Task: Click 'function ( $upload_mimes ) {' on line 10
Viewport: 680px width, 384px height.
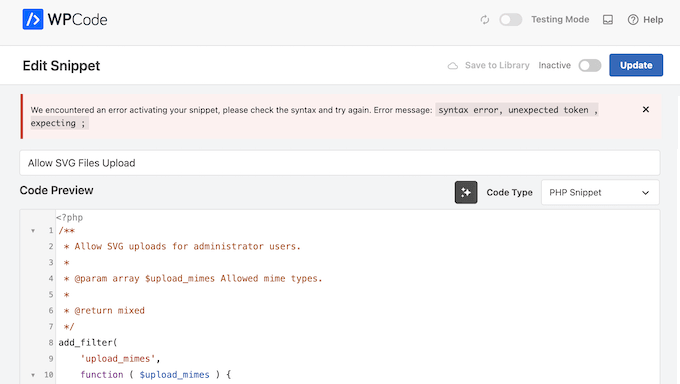Action: coord(156,375)
